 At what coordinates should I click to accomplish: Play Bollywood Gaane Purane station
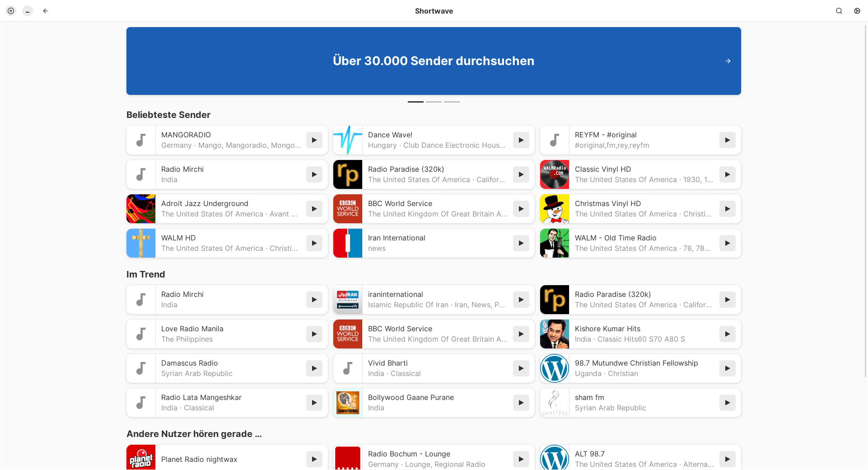pyautogui.click(x=521, y=403)
